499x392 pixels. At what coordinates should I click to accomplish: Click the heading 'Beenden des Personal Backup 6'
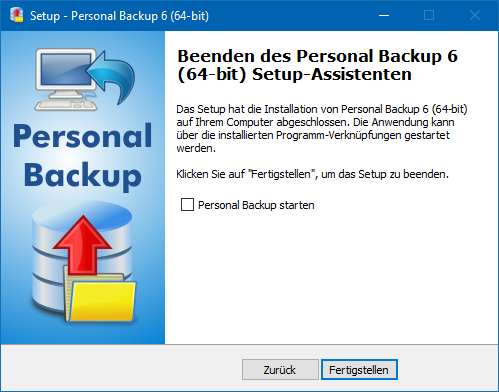coord(317,56)
